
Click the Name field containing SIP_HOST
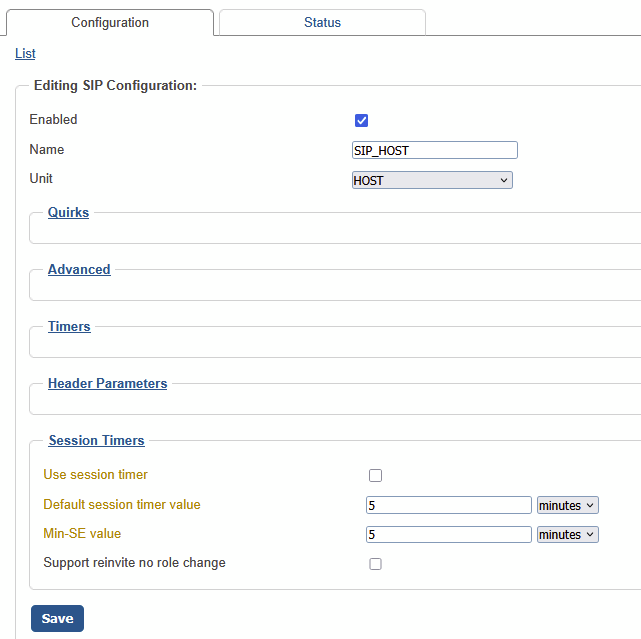(x=435, y=150)
